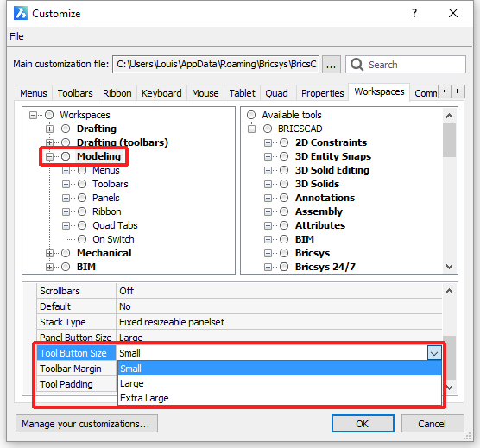Select the Scrollbars property row
The height and width of the screenshot is (448, 480).
tap(239, 291)
